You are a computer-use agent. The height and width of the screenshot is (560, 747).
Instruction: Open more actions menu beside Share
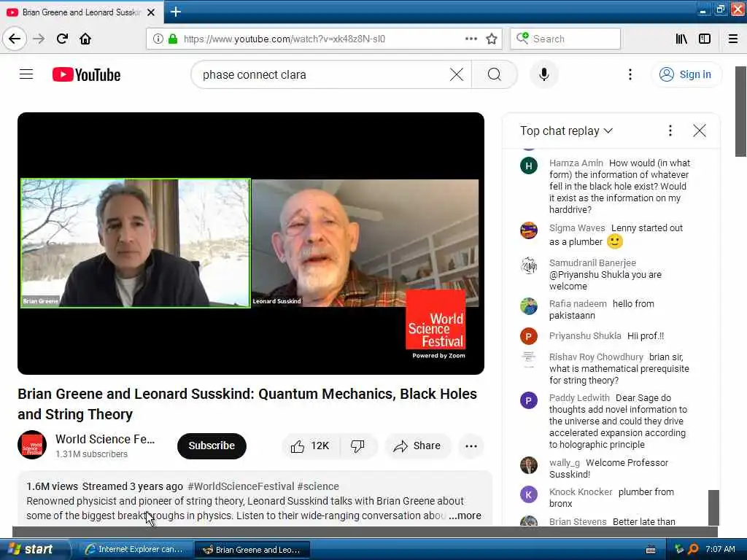pyautogui.click(x=471, y=446)
